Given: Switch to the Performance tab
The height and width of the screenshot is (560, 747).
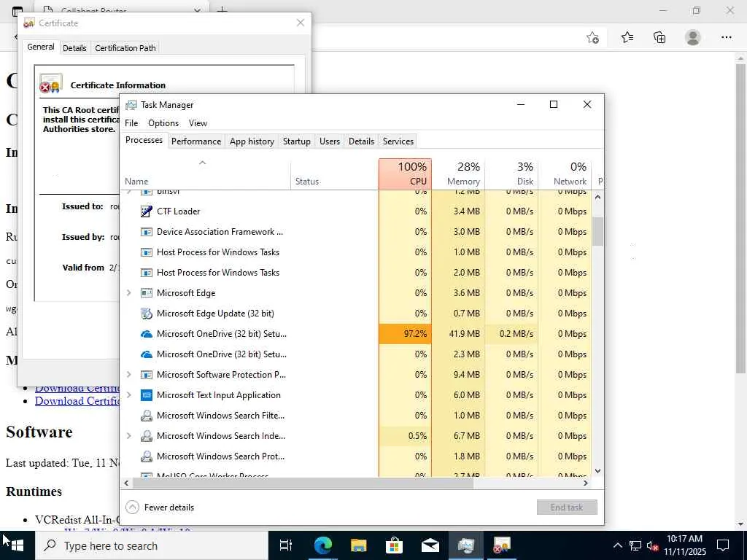Looking at the screenshot, I should [x=196, y=141].
